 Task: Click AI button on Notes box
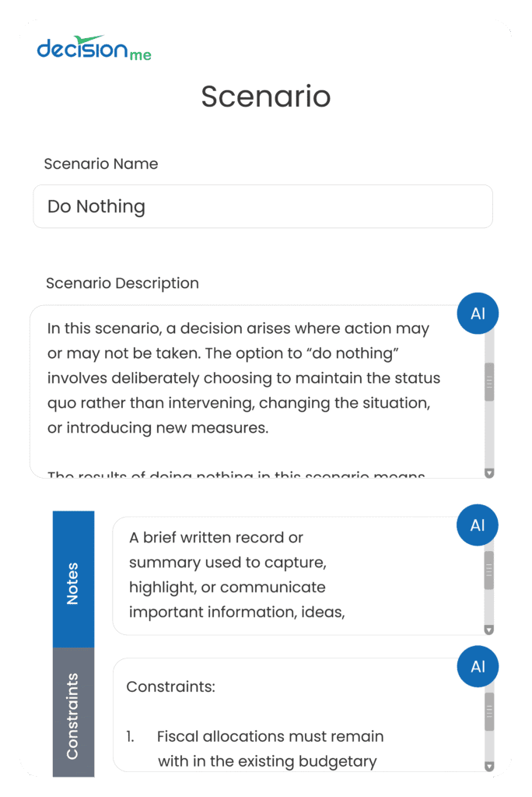tap(478, 525)
